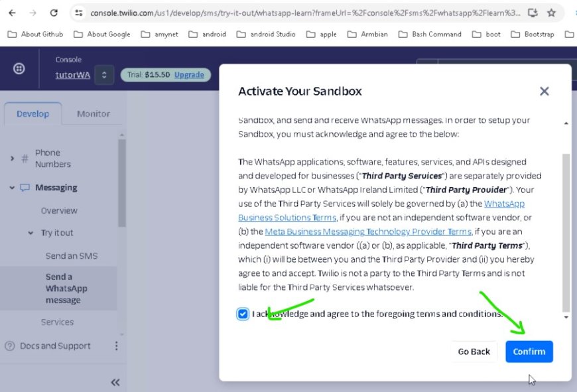Viewport: 577px width, 392px height.
Task: Open the tutorWA account switcher dropdown
Action: coord(104,75)
